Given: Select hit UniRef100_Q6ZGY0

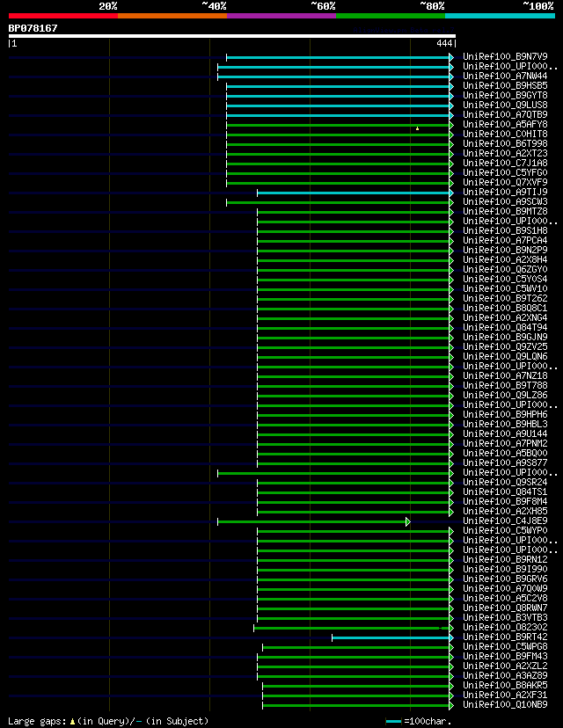Looking at the screenshot, I should [505, 270].
